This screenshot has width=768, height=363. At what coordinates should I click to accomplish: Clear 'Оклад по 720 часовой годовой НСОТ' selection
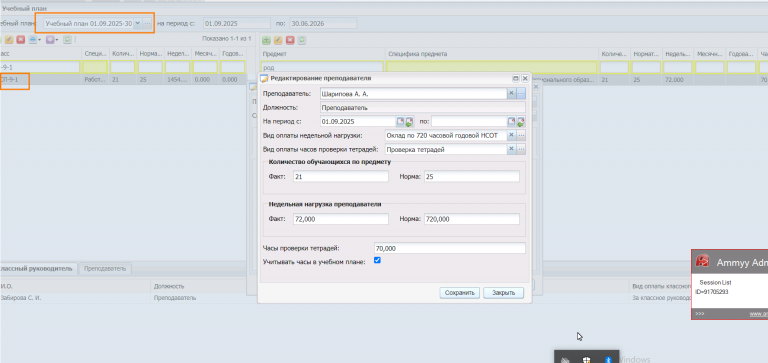coord(511,135)
